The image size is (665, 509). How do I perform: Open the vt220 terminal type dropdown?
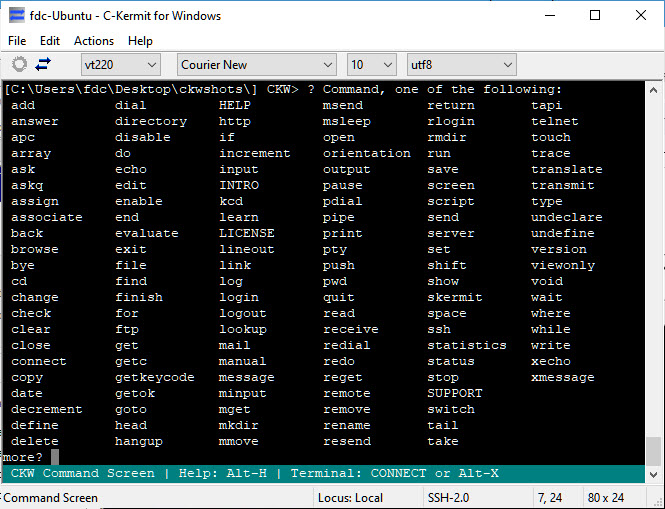pyautogui.click(x=120, y=65)
